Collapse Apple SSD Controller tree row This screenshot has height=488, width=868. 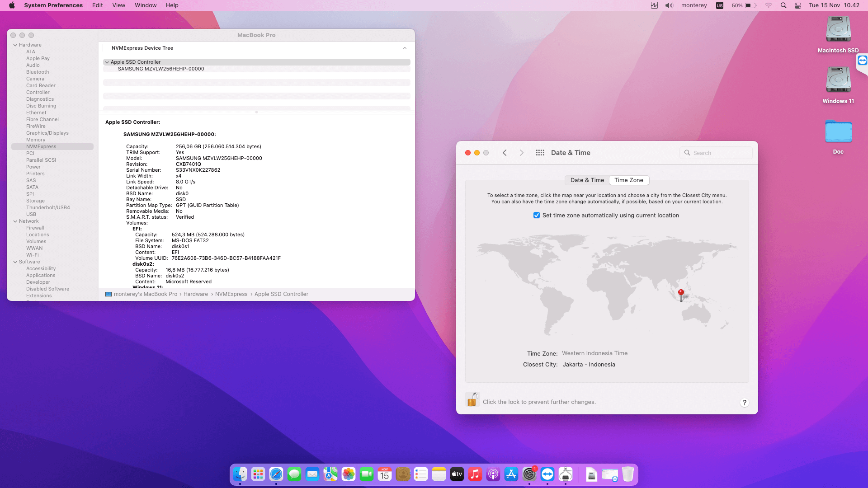click(x=107, y=62)
